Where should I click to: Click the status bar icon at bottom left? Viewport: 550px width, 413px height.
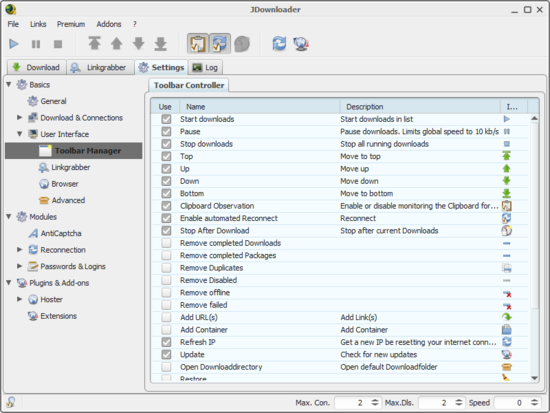(x=11, y=402)
